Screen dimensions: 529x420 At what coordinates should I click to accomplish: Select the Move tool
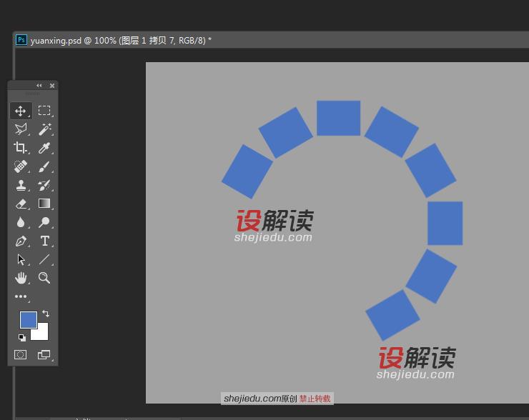(21, 111)
